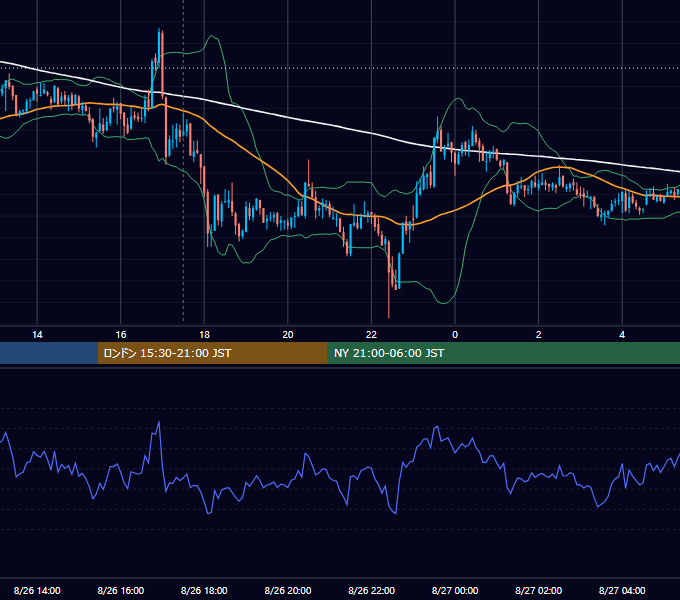The width and height of the screenshot is (680, 600).
Task: Click the 8/26 16:00 date label
Action: [121, 590]
